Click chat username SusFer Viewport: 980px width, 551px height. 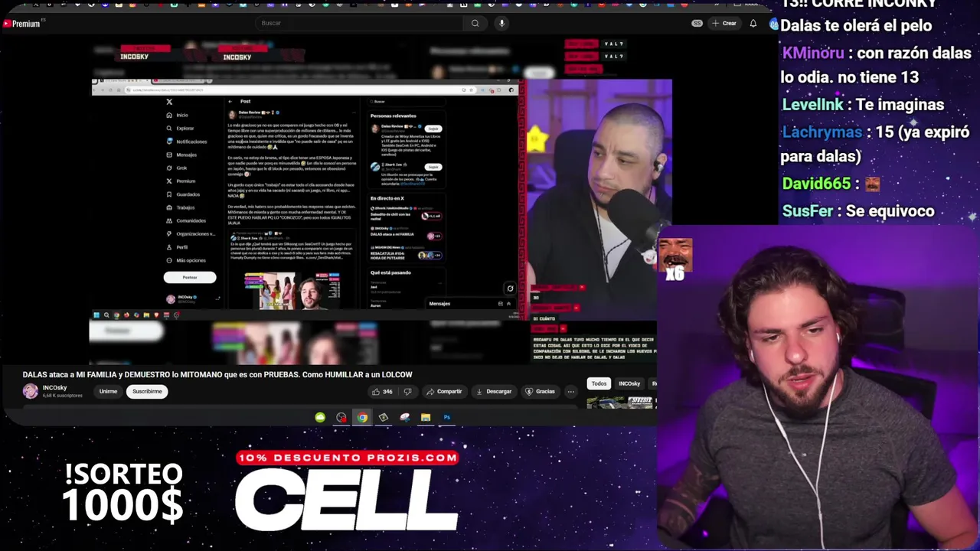(807, 211)
